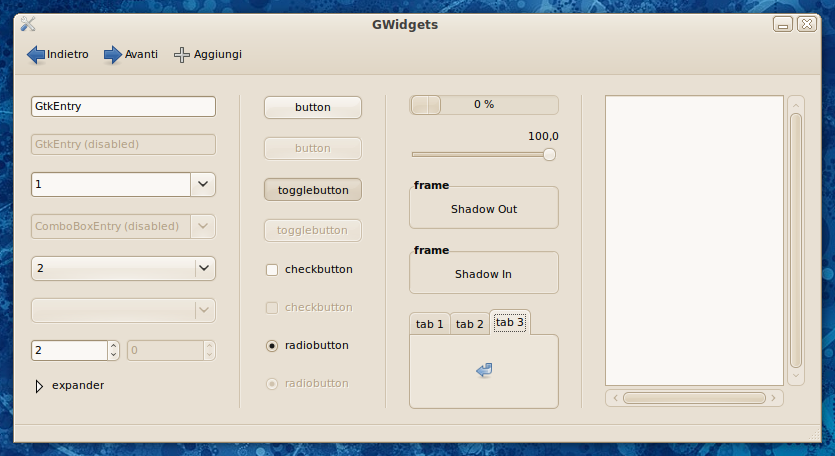Viewport: 835px width, 456px height.
Task: Click into the GtkEntry text field
Action: [124, 107]
